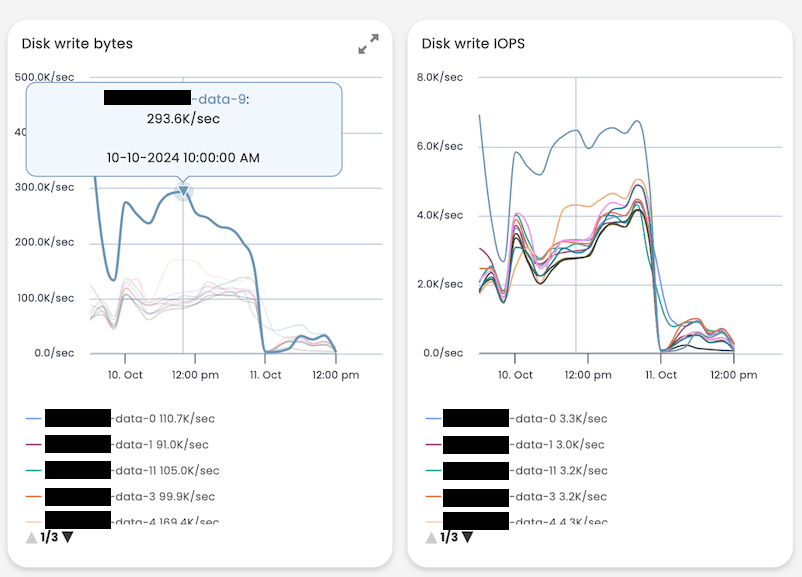Screen dimensions: 802x577
Task: Click the up triangle above the bytes legend pager
Action: (x=31, y=536)
